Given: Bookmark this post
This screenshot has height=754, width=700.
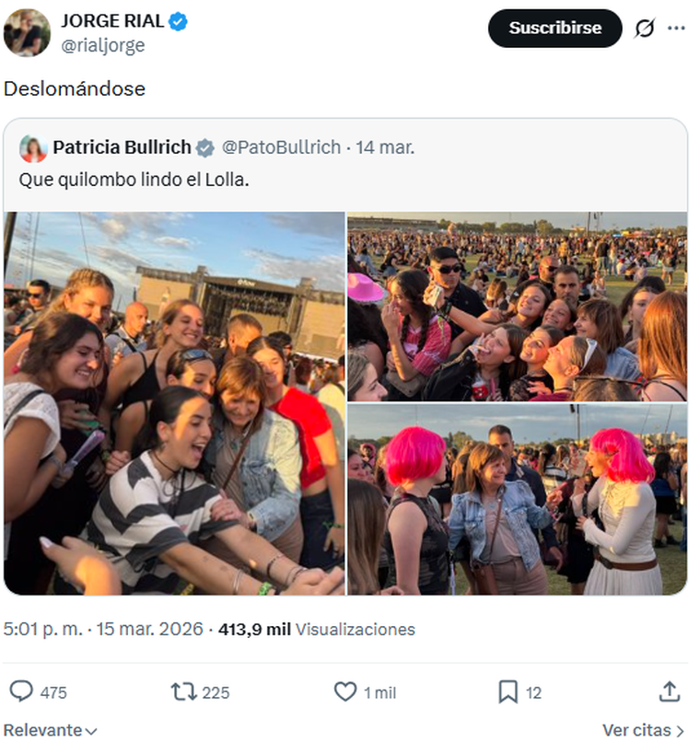Looking at the screenshot, I should 507,691.
